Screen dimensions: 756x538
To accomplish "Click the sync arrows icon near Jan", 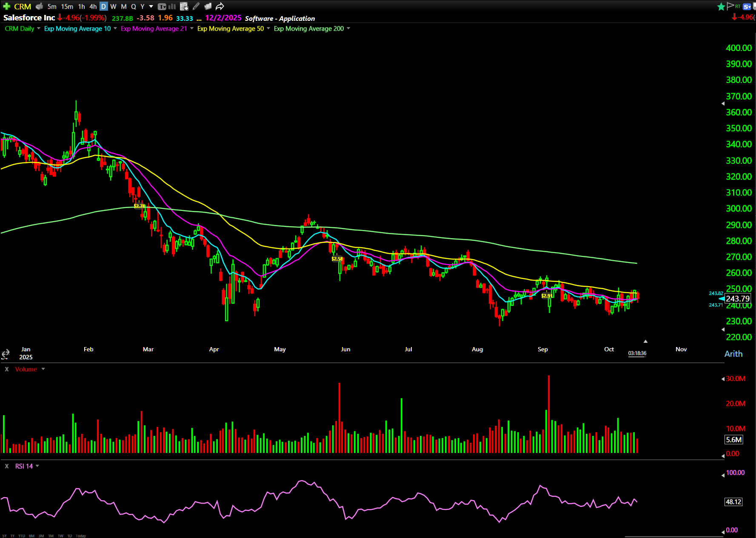I will pyautogui.click(x=6, y=354).
